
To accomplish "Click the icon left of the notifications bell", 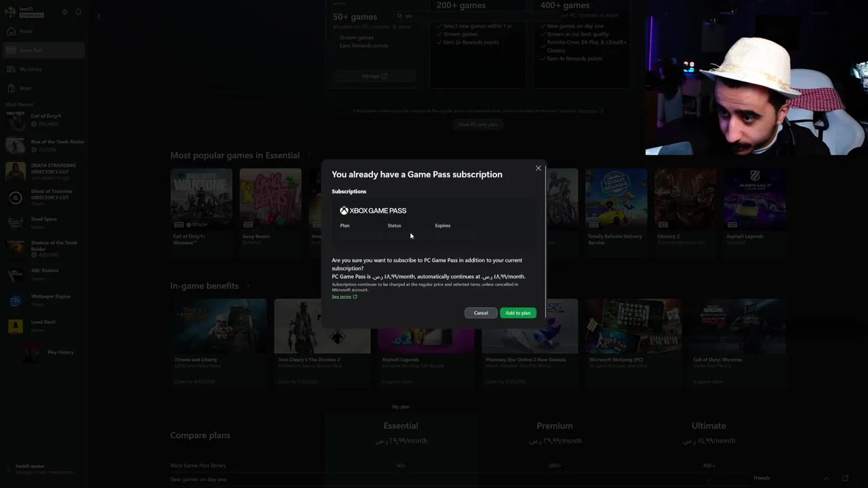I will pos(64,12).
